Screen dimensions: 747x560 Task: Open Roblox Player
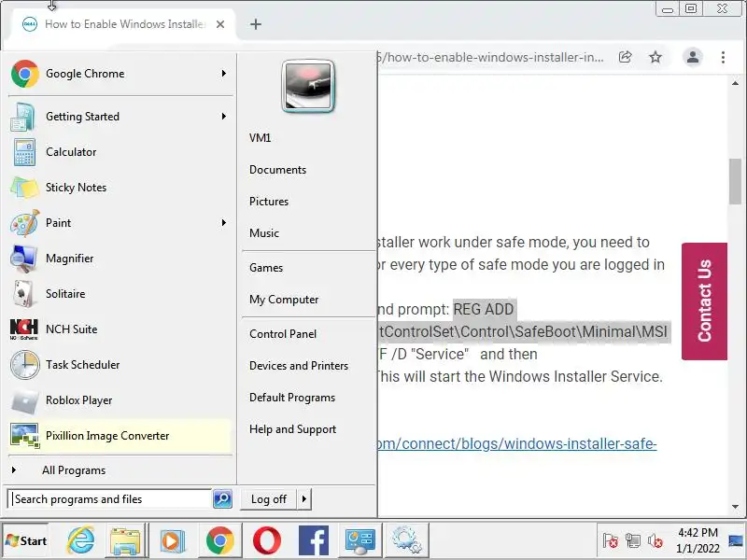120,400
